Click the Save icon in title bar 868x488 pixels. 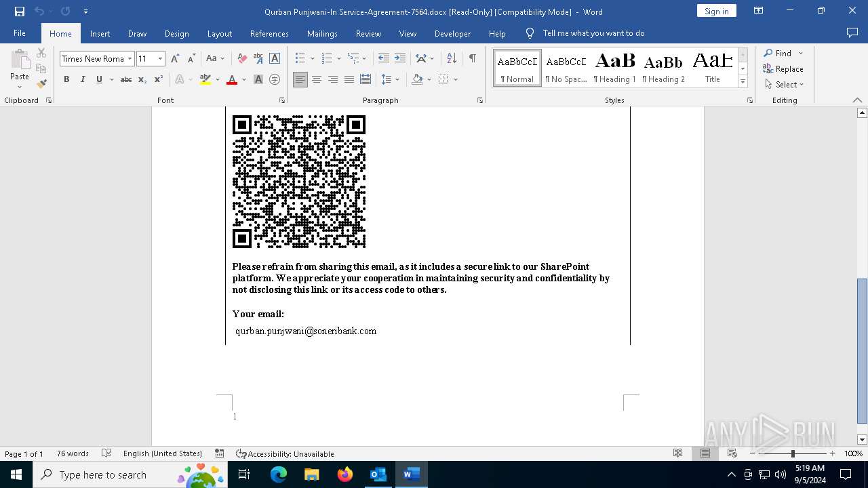20,12
